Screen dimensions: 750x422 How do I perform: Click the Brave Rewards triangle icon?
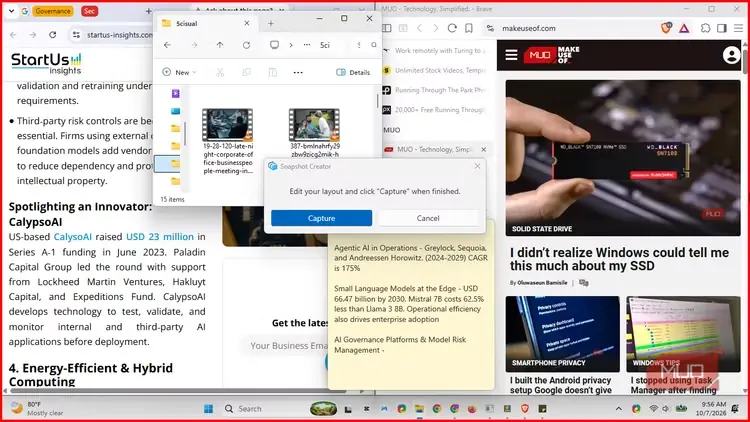684,28
